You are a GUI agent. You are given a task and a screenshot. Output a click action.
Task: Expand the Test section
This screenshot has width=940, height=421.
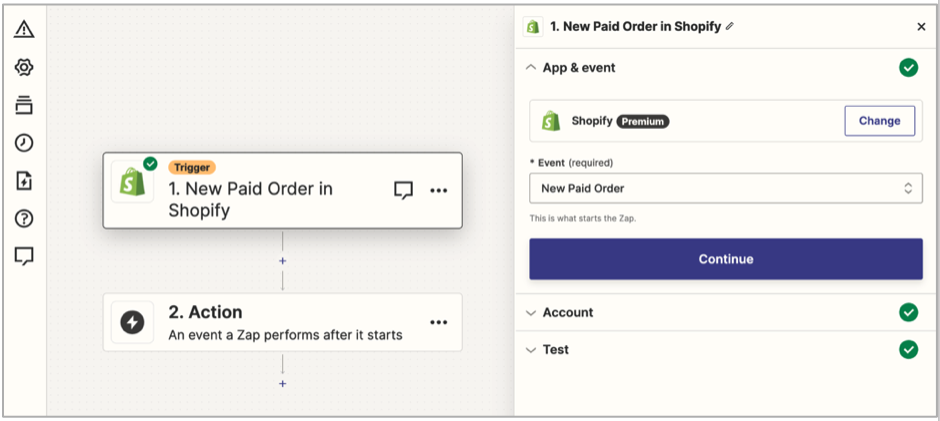point(531,350)
